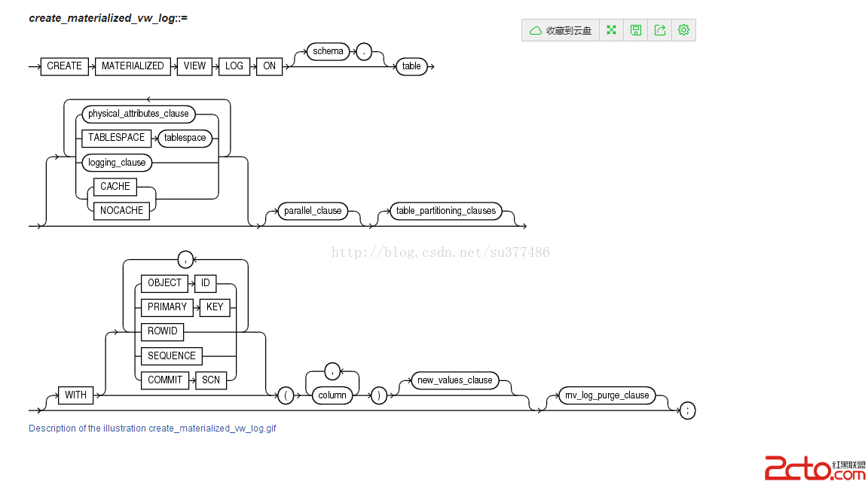Click the parallel_clause oval
The image size is (868, 488).
coord(313,211)
